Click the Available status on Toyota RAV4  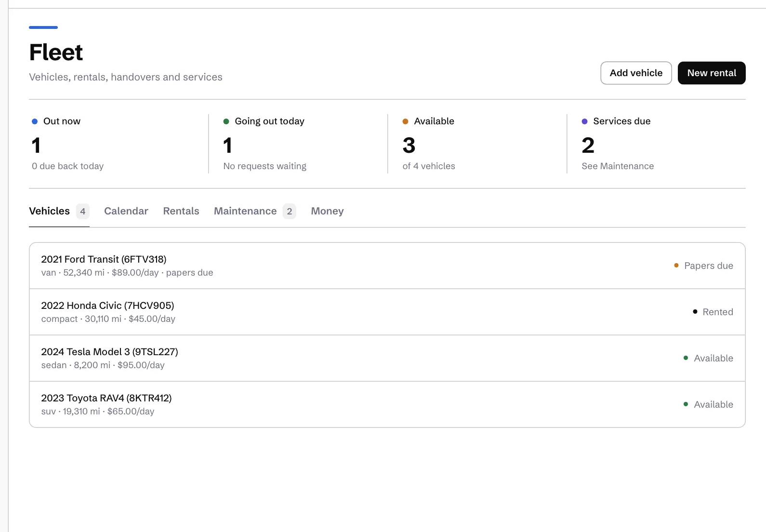[x=708, y=404]
